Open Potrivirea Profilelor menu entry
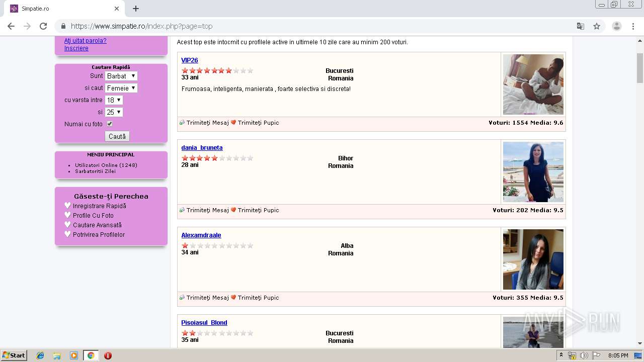 coord(99,234)
